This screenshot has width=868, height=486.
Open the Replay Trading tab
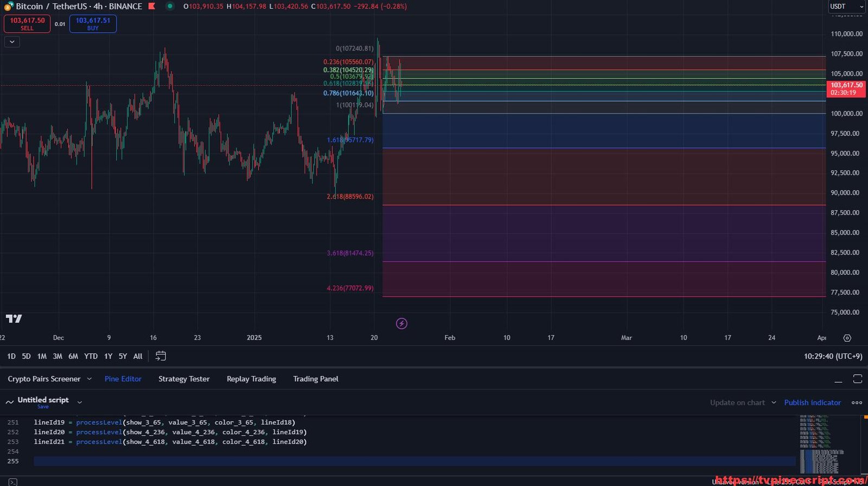pos(251,379)
